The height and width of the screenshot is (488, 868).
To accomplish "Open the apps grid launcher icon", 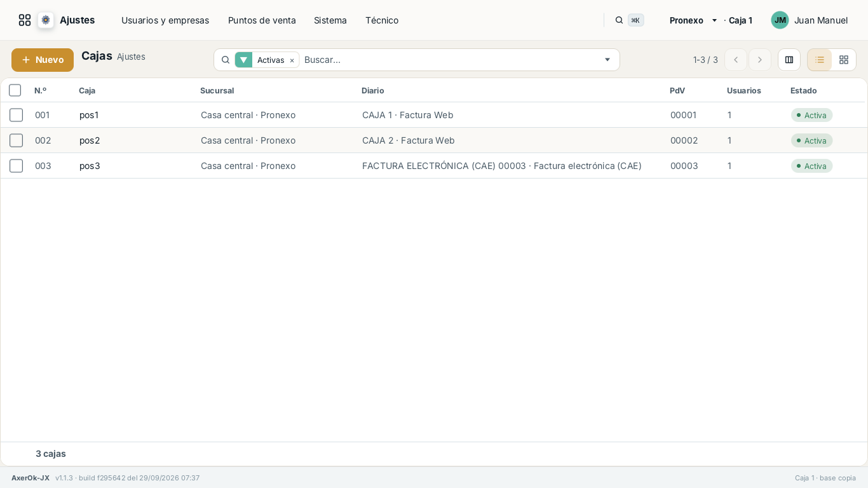I will [25, 20].
